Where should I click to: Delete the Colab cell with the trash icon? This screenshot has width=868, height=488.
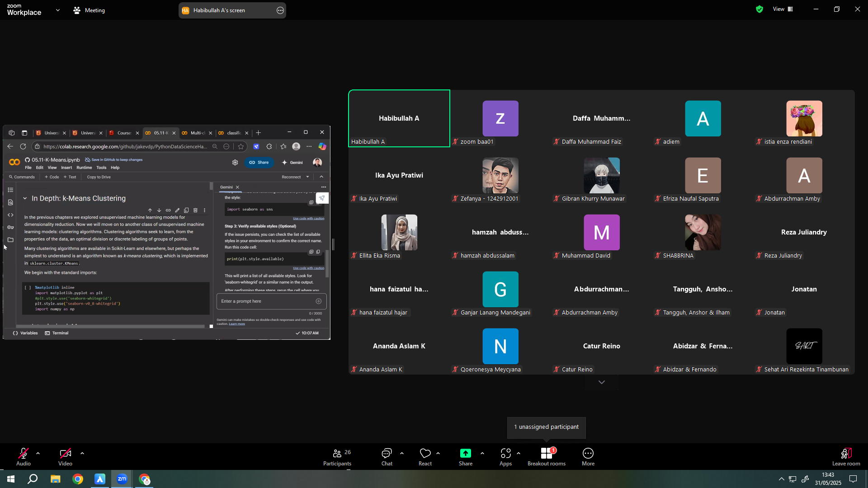pyautogui.click(x=195, y=210)
